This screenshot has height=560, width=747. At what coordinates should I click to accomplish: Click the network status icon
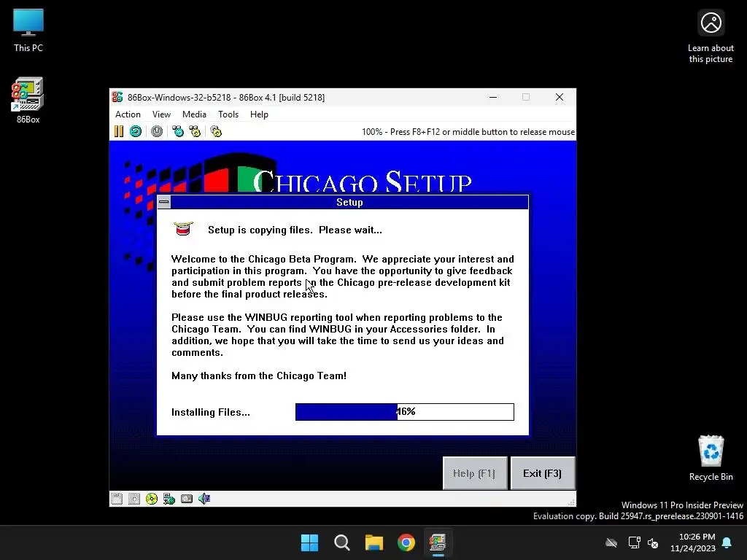pyautogui.click(x=169, y=499)
